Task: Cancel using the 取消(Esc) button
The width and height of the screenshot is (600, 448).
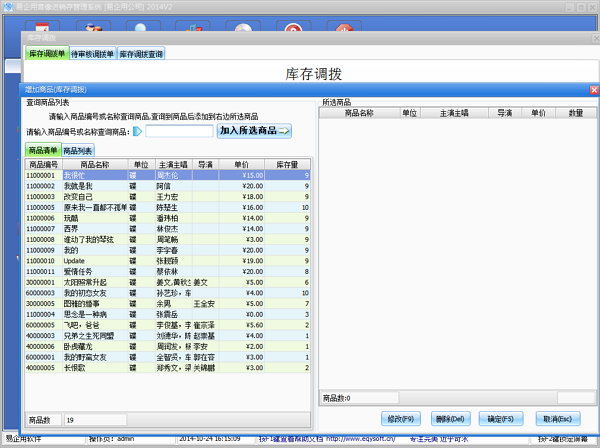Action: (x=558, y=419)
